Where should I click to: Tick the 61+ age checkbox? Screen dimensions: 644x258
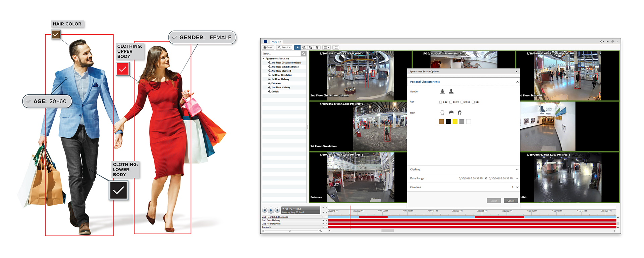pos(473,102)
